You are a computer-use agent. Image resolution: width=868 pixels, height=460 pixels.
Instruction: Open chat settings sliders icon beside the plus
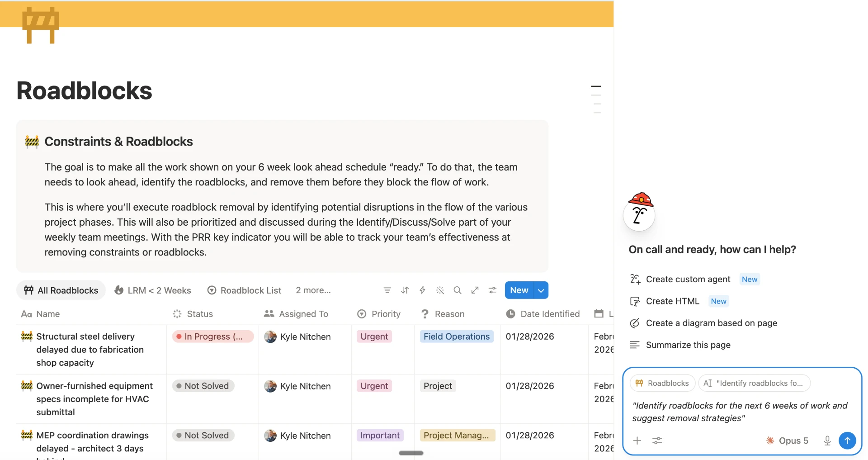[x=657, y=441]
